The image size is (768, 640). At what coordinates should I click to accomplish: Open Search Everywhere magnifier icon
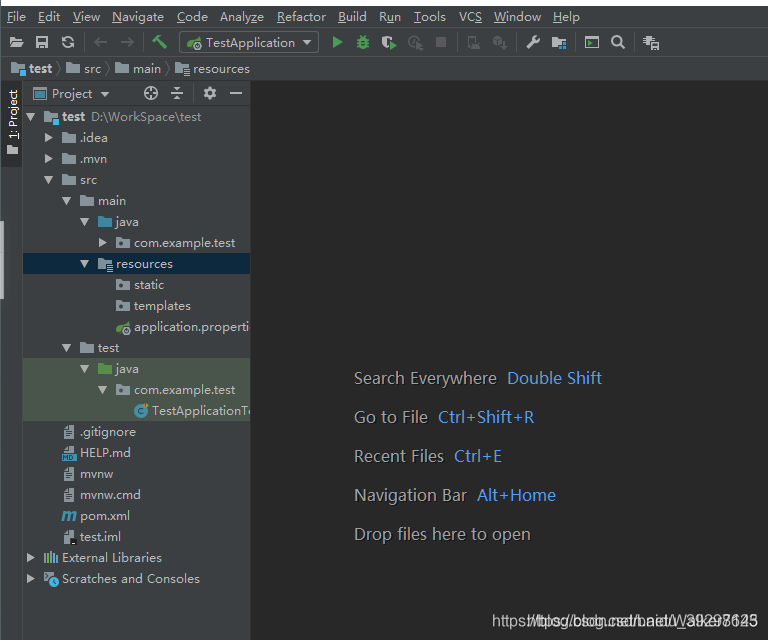pyautogui.click(x=618, y=43)
